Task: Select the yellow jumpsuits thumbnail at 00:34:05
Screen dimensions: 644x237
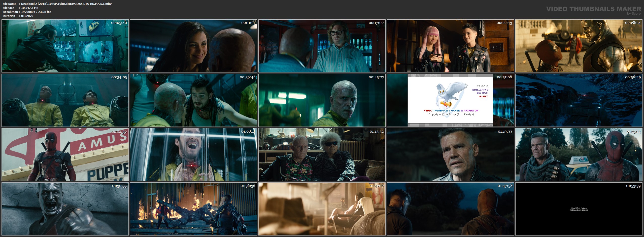Action: coord(65,100)
